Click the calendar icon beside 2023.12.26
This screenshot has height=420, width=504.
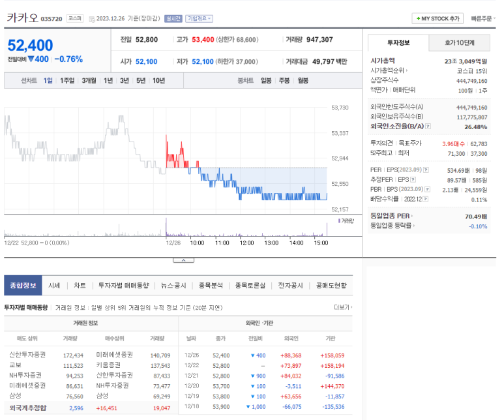point(92,19)
